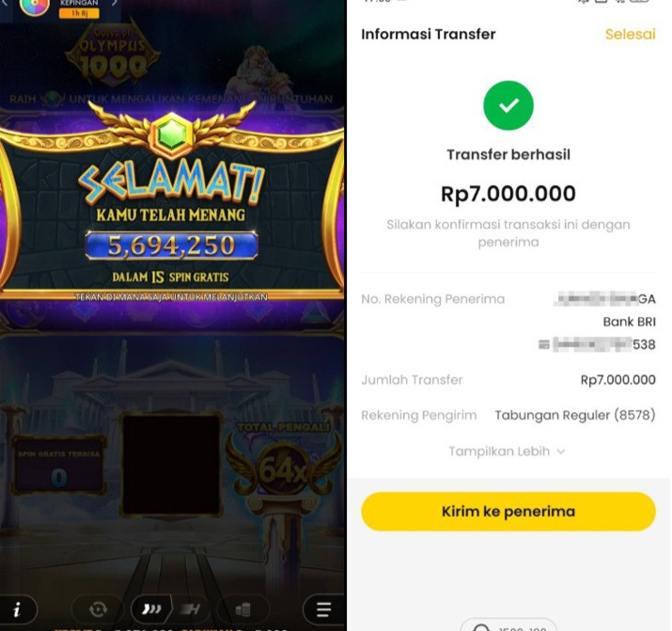Open the game info button

click(17, 609)
